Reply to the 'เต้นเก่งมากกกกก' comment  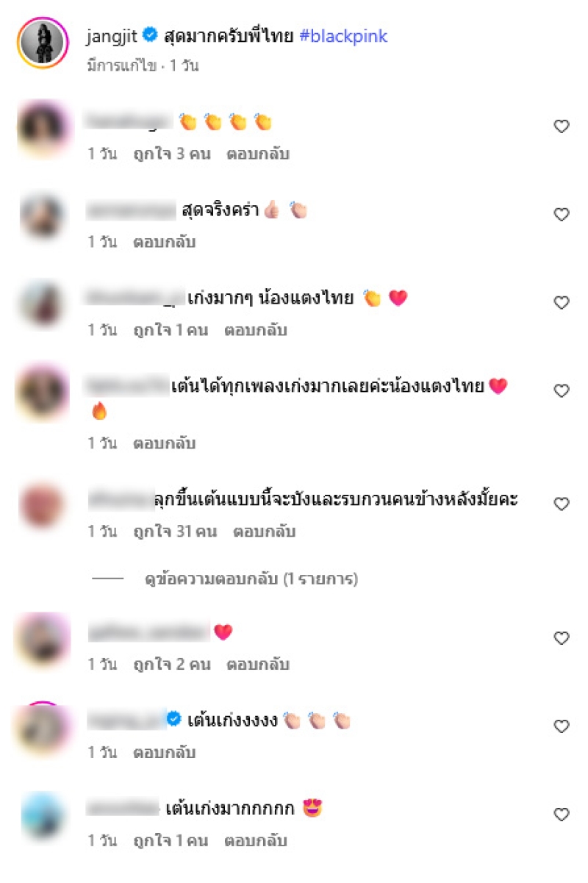coord(256,840)
